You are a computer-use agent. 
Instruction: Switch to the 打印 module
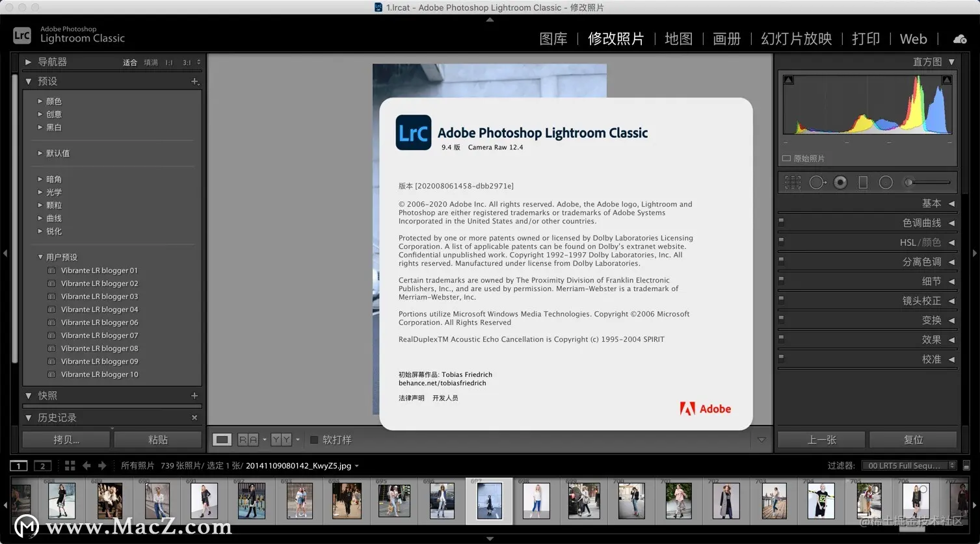(866, 39)
